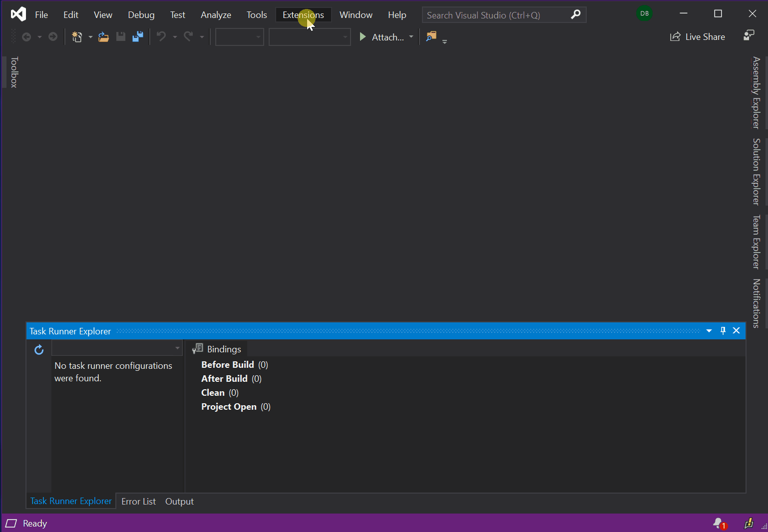Redo the last action
This screenshot has width=768, height=532.
[188, 36]
